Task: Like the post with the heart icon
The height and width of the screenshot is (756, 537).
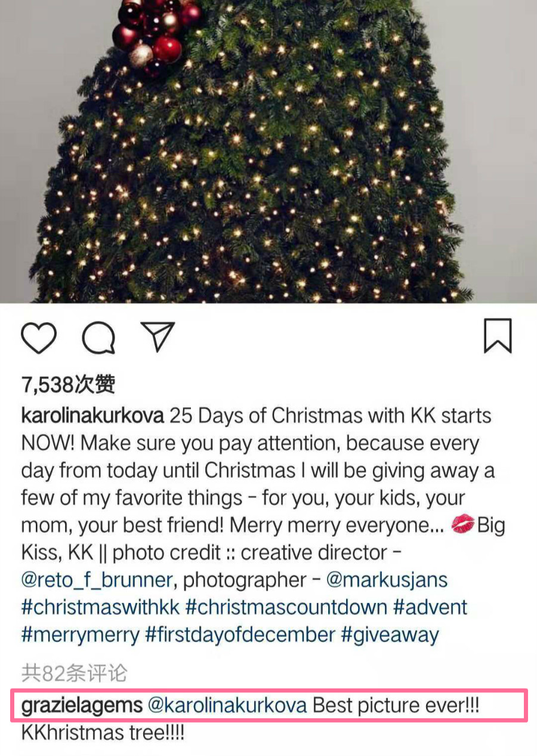Action: pos(39,337)
